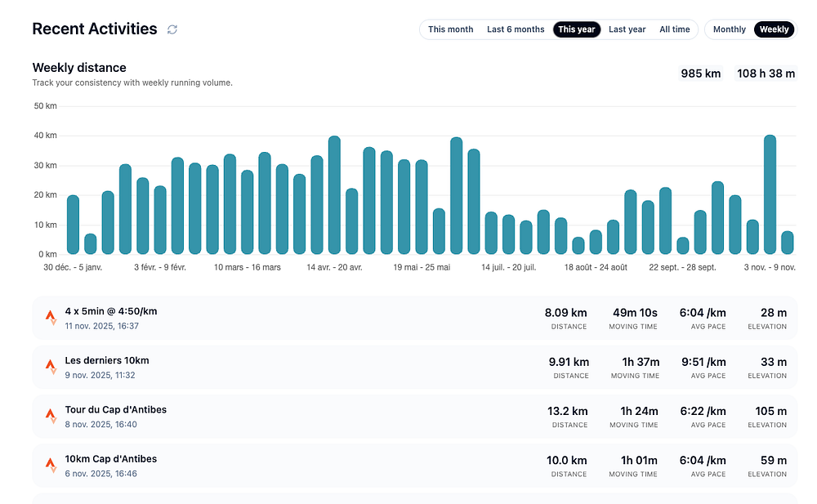This screenshot has height=504, width=817.
Task: Open the 4 x 5min @ 4:50/km activity
Action: click(111, 311)
